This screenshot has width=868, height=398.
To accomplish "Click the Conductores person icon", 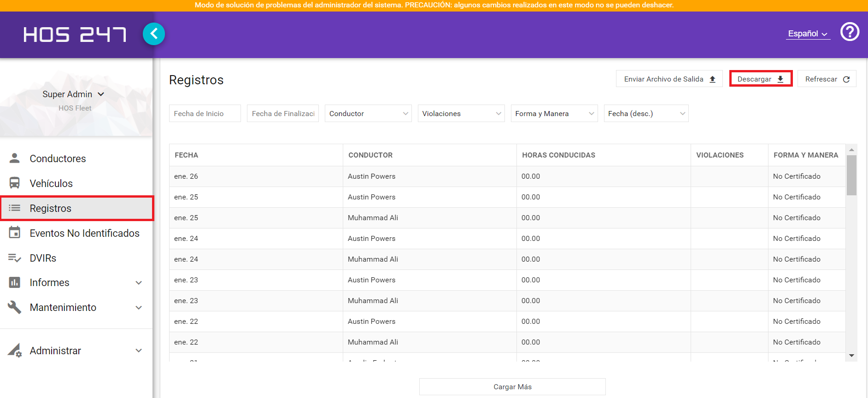I will tap(15, 158).
